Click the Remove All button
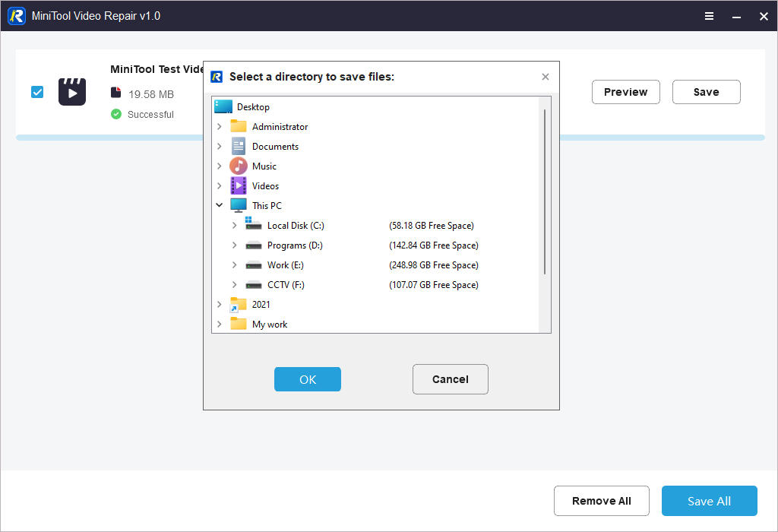 click(602, 501)
